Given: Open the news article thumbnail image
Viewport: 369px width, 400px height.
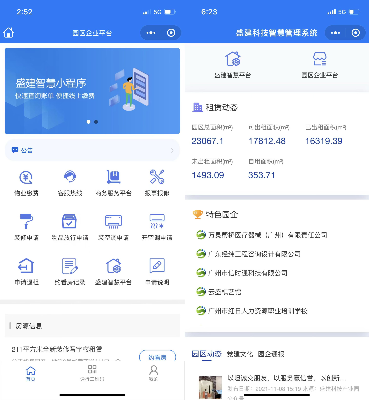Looking at the screenshot, I should [x=210, y=387].
